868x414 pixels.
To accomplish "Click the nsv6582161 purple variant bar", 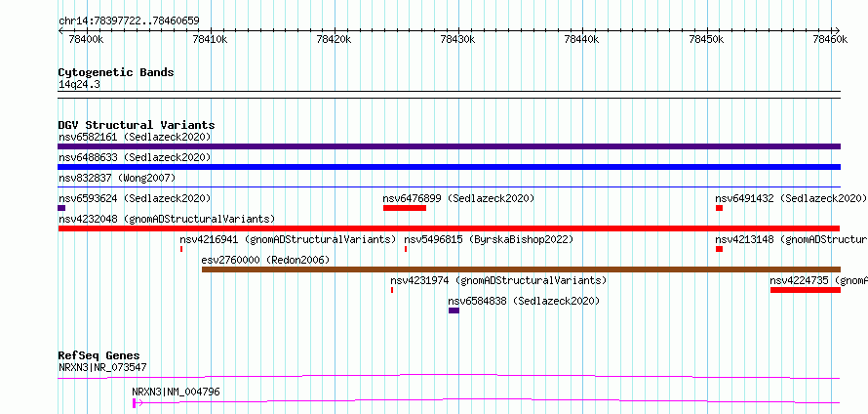I will point(449,146).
